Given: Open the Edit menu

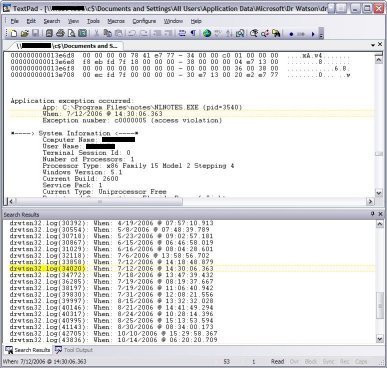Looking at the screenshot, I should pos(31,21).
